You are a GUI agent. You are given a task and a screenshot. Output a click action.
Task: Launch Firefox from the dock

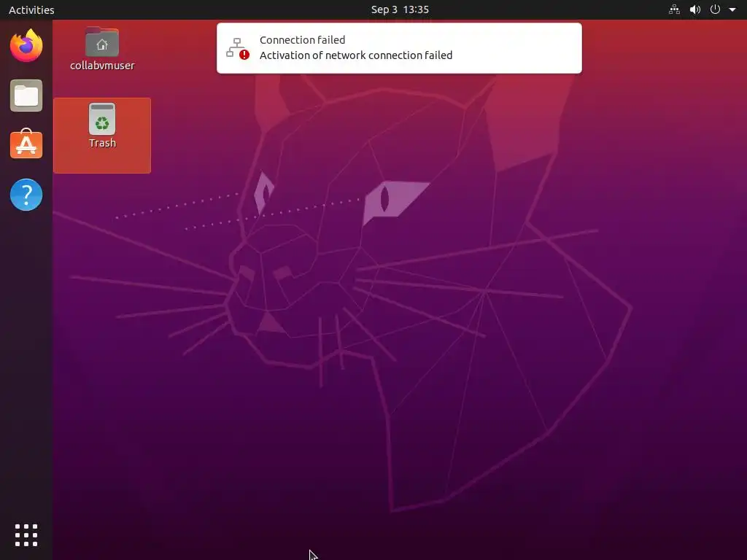[x=26, y=46]
